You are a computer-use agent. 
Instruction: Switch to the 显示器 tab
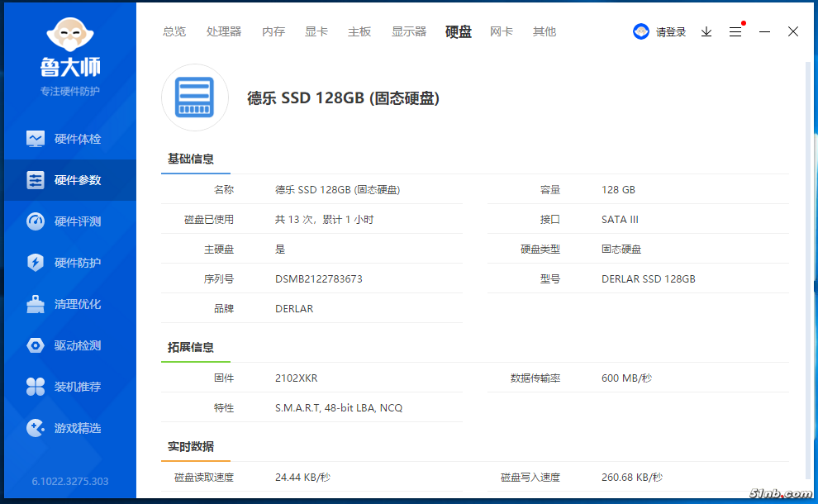click(x=409, y=31)
